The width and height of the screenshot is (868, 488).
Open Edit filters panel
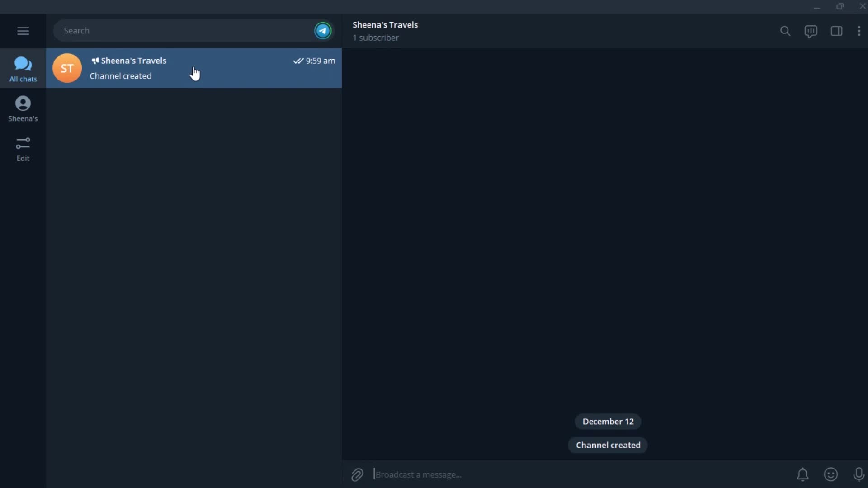tap(23, 148)
